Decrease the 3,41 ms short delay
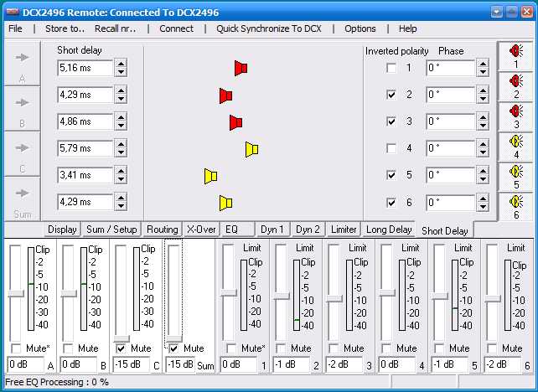 pos(121,180)
